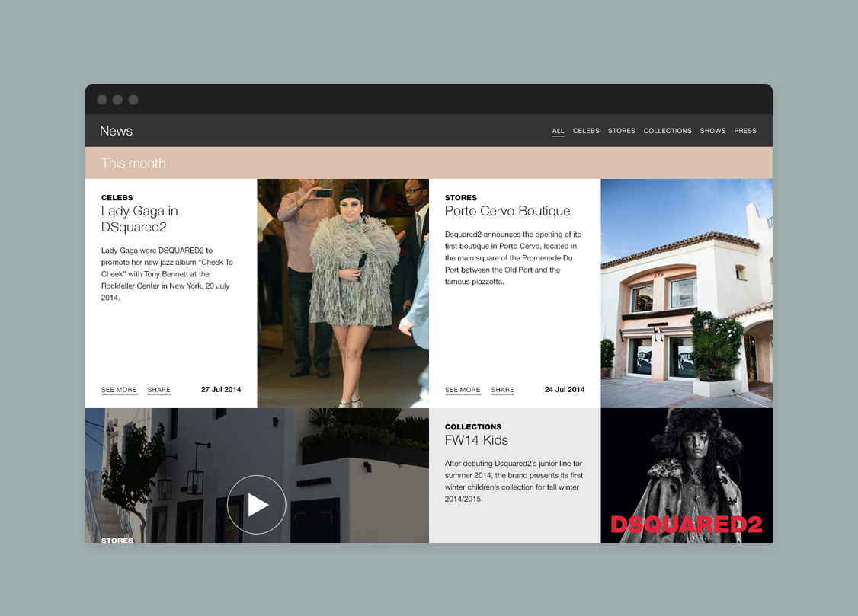858x616 pixels.
Task: Click See More for Porto Cervo Boutique
Action: click(463, 390)
